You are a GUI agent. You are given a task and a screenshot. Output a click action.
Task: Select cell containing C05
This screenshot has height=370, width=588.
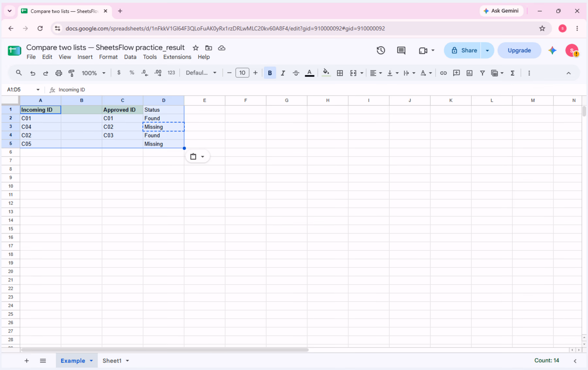[41, 144]
